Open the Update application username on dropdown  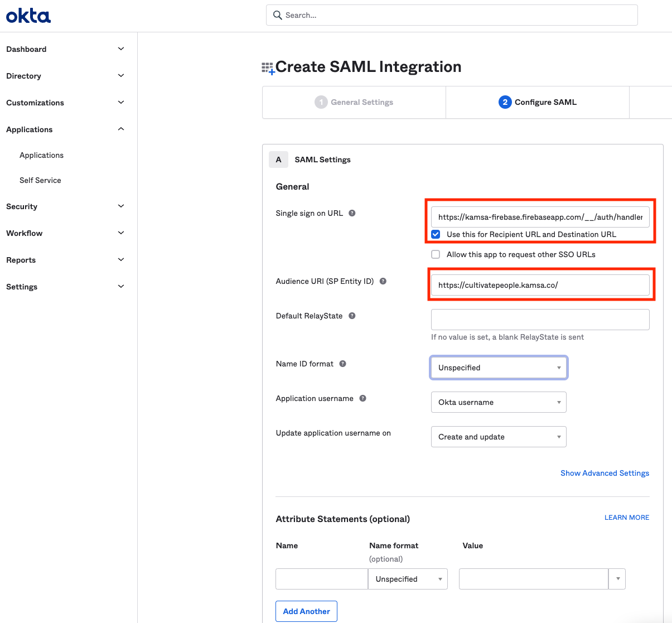tap(499, 437)
